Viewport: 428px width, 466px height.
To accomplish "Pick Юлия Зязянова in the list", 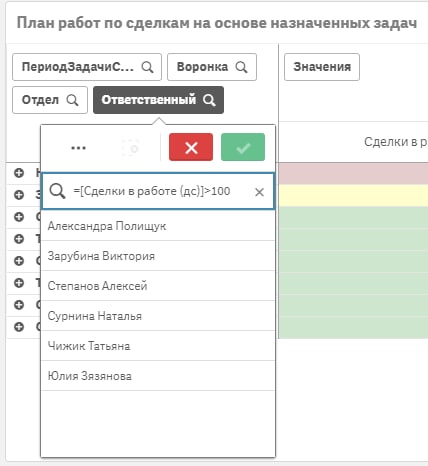I will coord(158,376).
